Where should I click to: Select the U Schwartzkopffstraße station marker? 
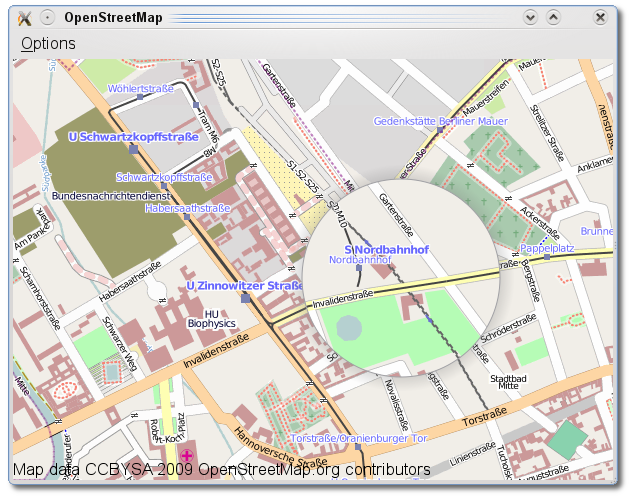pos(133,148)
